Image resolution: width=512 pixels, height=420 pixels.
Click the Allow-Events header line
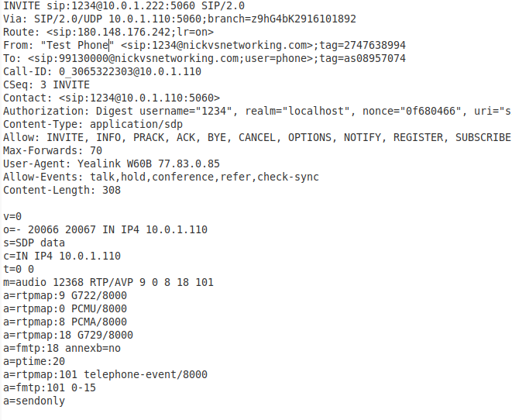[161, 177]
